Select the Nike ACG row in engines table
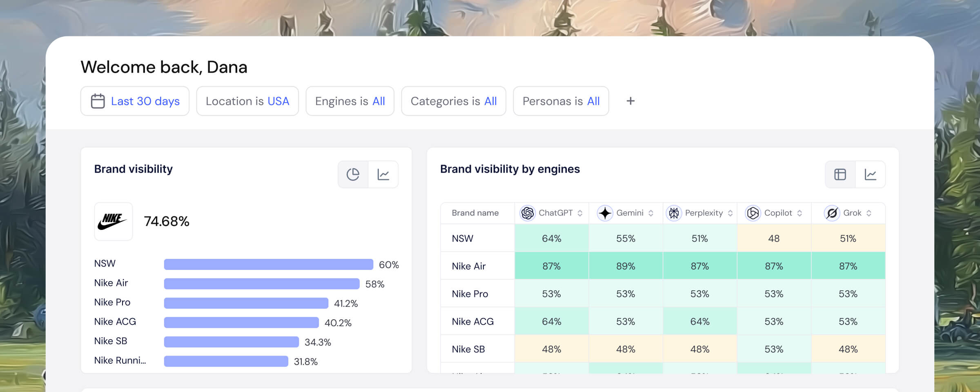980x392 pixels. (663, 321)
